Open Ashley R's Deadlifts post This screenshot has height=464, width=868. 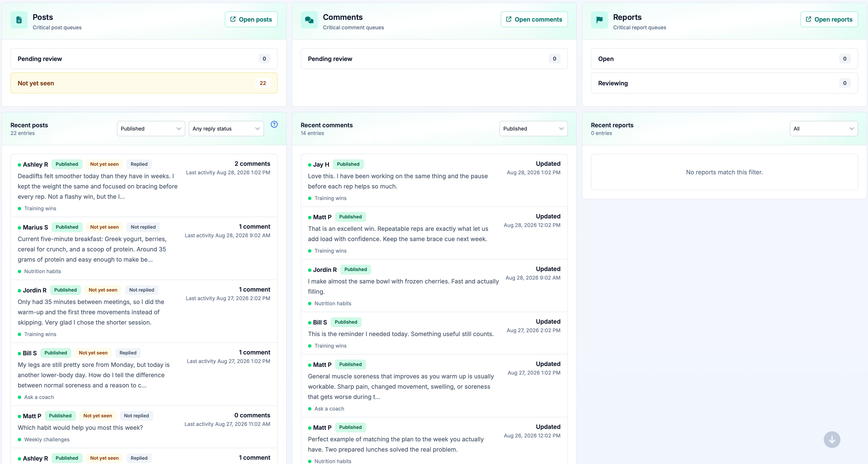(x=144, y=185)
